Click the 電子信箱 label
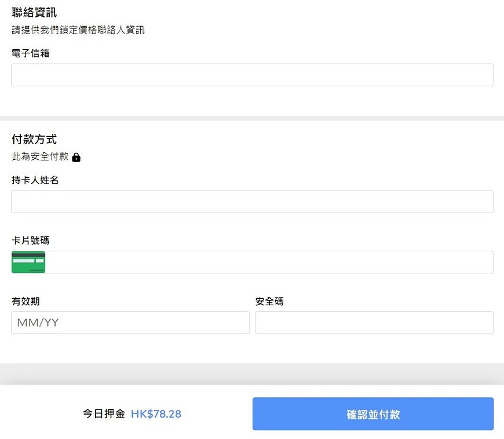The image size is (504, 439). (x=31, y=53)
